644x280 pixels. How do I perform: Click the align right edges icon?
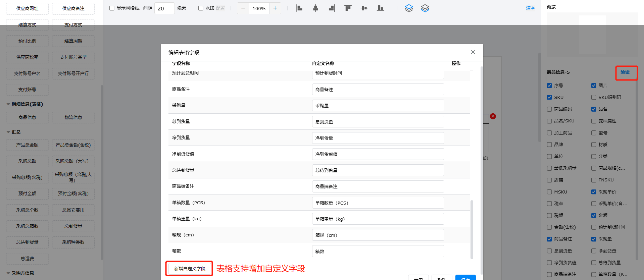[x=332, y=8]
